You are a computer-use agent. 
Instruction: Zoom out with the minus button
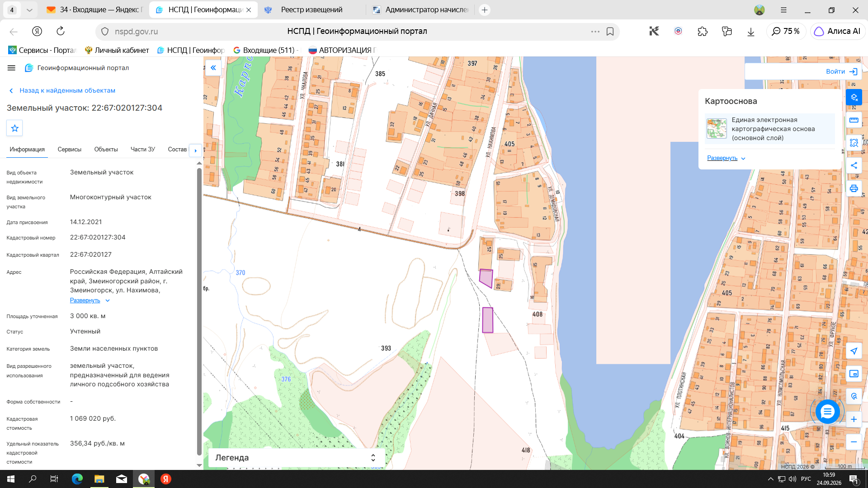854,442
